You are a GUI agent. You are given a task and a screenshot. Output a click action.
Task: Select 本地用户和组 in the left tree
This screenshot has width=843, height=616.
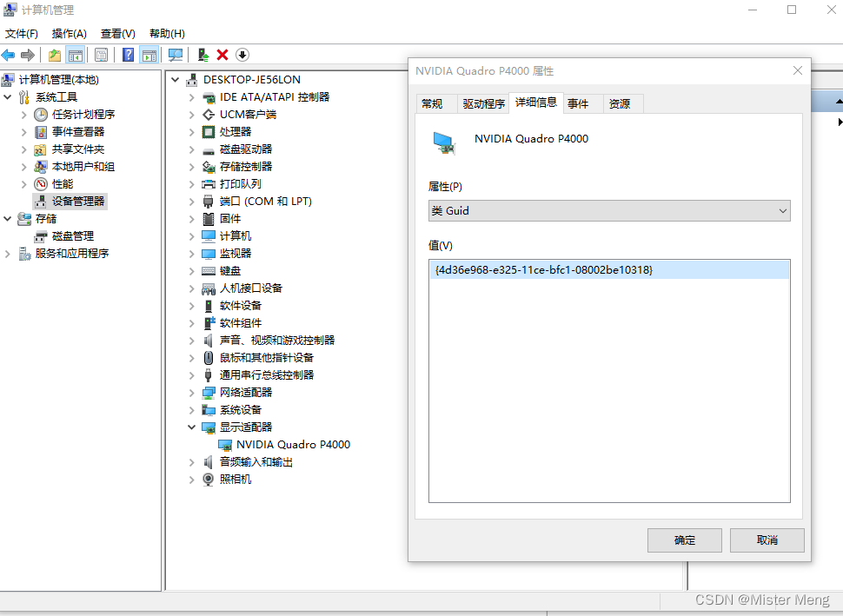click(x=83, y=167)
